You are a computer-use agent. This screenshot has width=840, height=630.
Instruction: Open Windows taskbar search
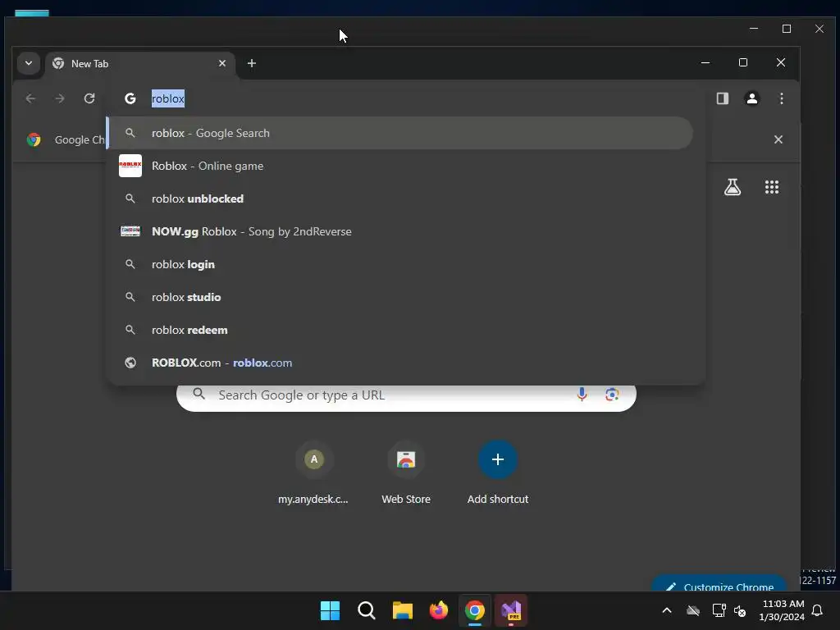[367, 610]
